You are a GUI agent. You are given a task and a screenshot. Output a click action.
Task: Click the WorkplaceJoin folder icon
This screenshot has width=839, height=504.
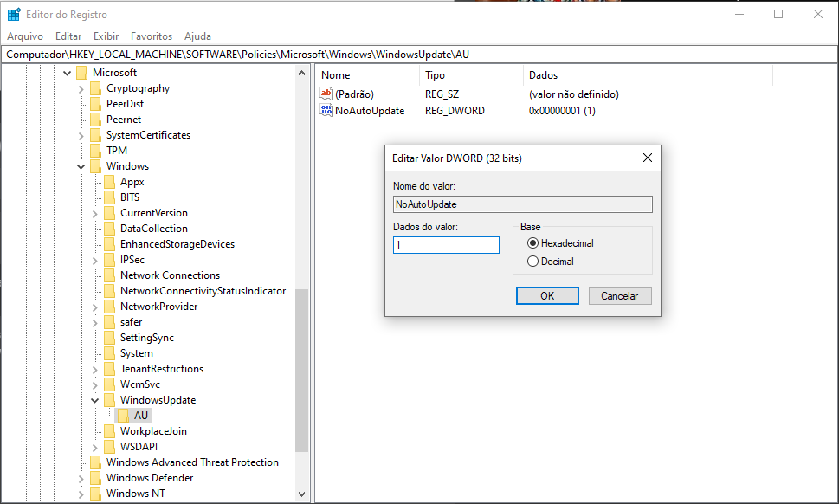pos(109,431)
